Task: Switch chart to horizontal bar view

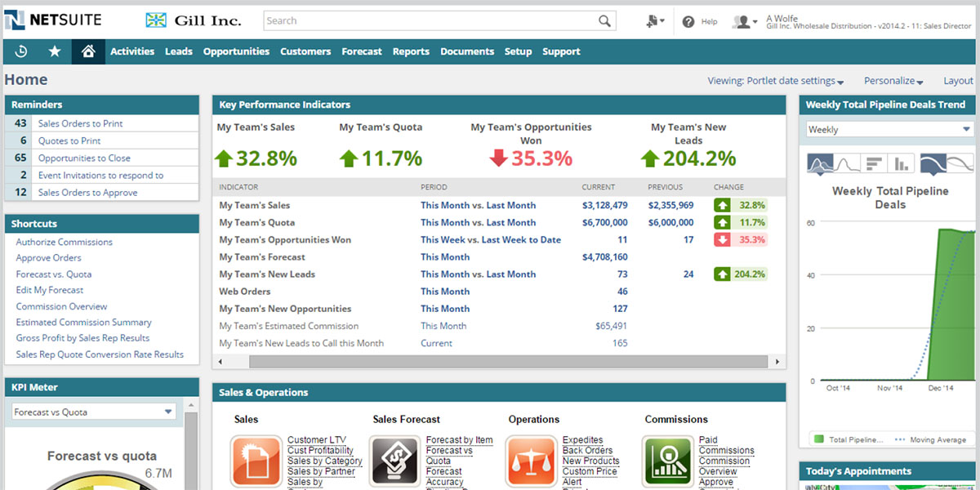Action: coord(875,163)
